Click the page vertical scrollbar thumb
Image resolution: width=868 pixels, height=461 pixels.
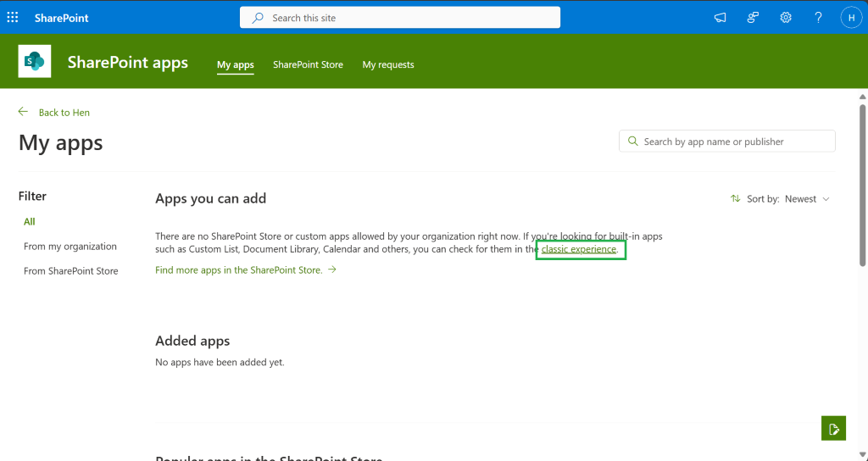pos(862,184)
